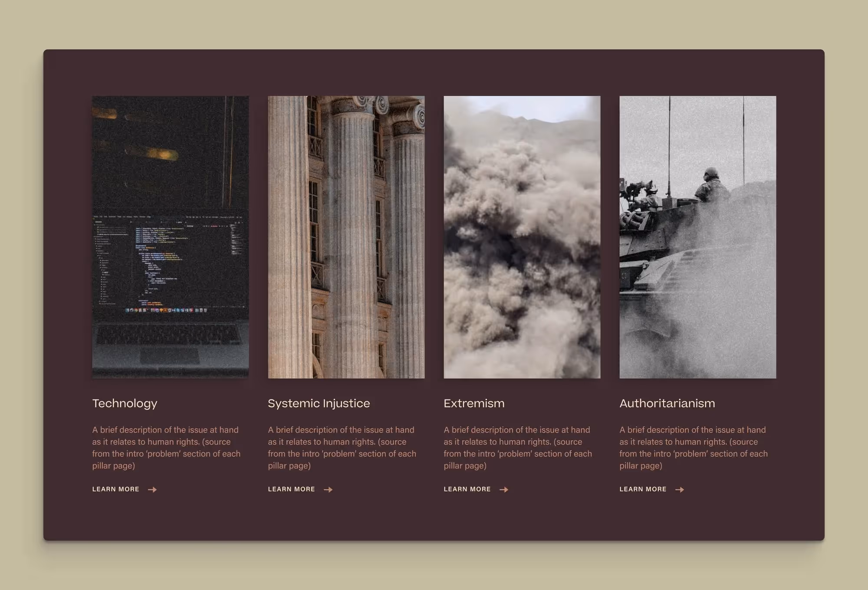This screenshot has height=590, width=868.
Task: Select the stone columns building image
Action: coord(346,237)
